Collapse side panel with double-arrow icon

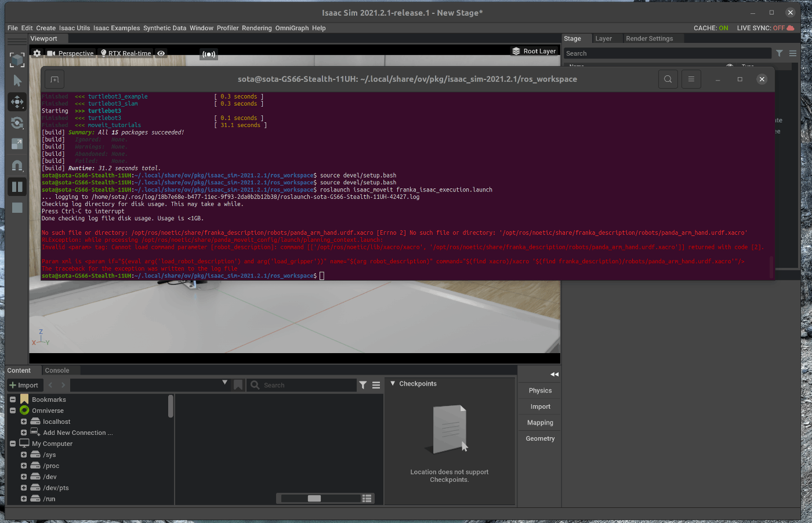pos(554,375)
